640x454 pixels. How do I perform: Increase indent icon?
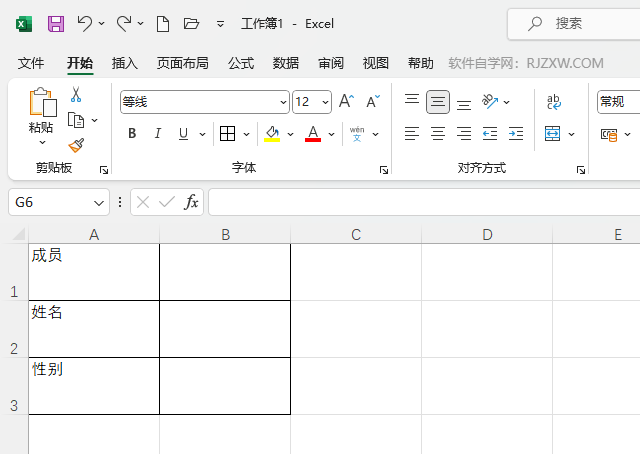coord(516,134)
